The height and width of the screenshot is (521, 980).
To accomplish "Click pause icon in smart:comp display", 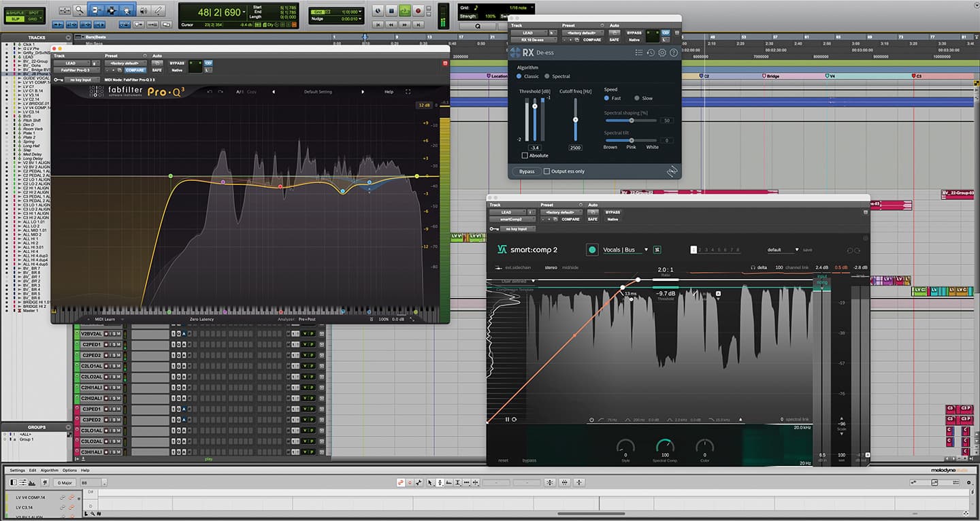I will pyautogui.click(x=507, y=419).
